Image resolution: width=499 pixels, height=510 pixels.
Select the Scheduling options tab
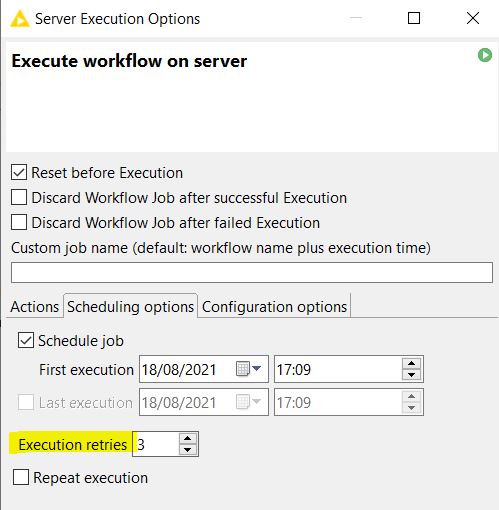[x=130, y=306]
